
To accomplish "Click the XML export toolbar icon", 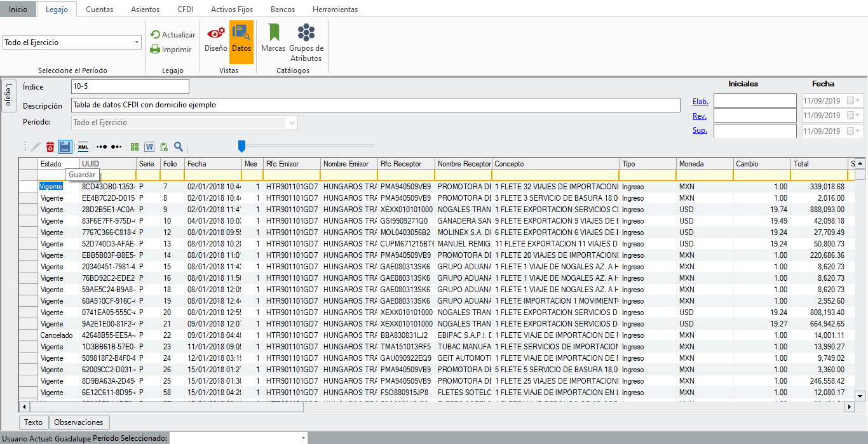I will [x=83, y=147].
